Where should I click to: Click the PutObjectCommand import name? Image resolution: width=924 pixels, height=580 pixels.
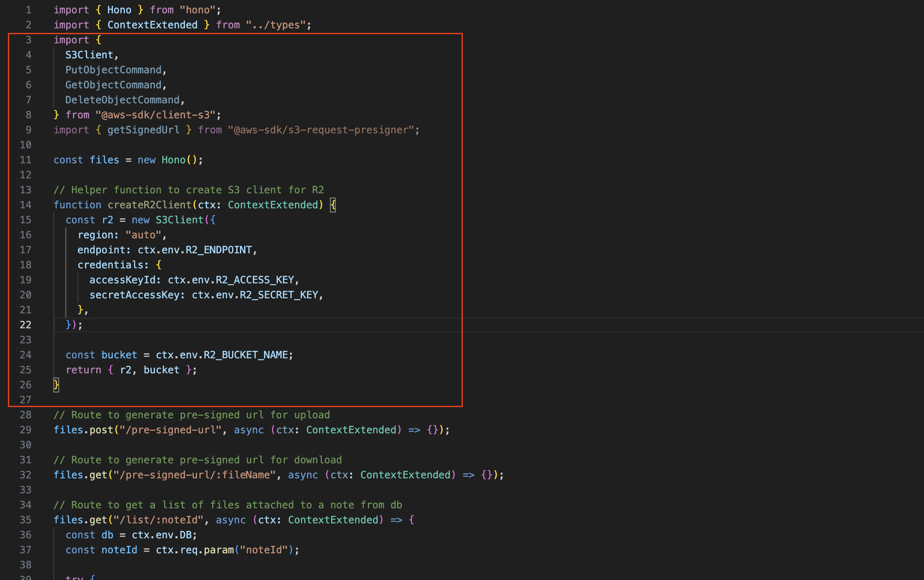113,70
